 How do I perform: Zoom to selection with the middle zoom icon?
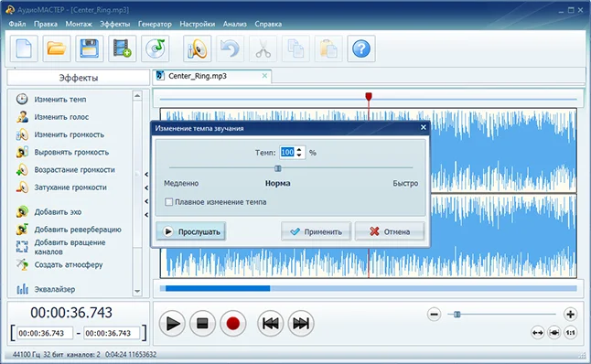coord(554,333)
